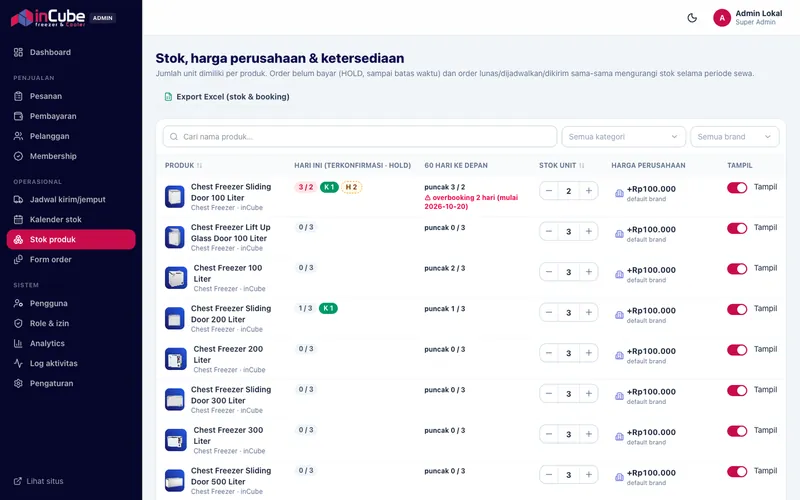Open Pembayaran menu item
Screen dimensions: 800x500
click(x=71, y=116)
